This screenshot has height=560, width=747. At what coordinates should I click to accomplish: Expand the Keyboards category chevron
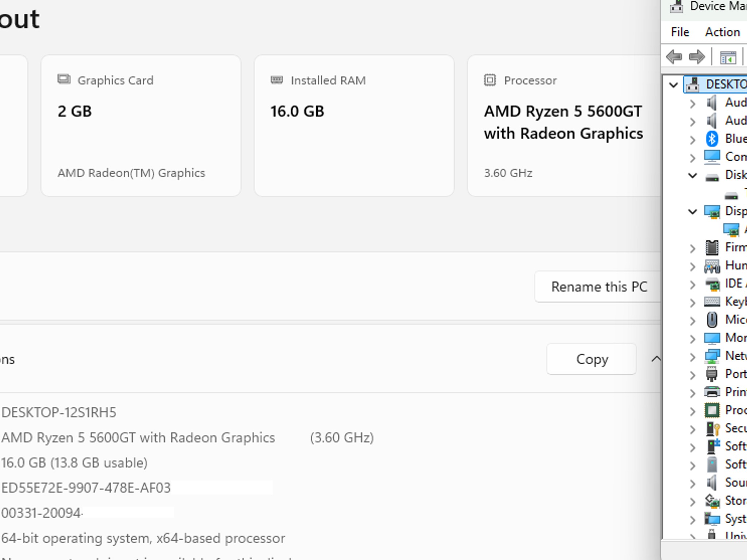tap(693, 303)
